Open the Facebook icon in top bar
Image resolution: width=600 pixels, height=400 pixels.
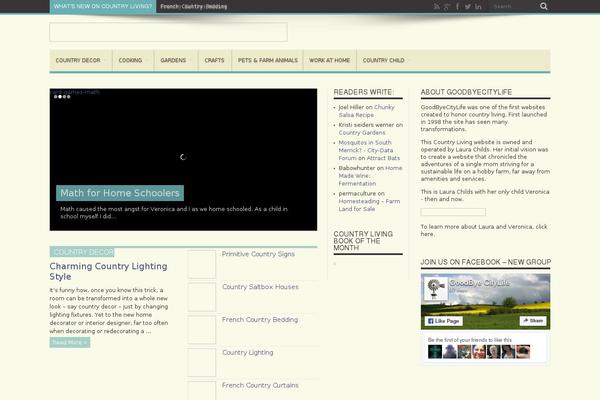coord(457,7)
